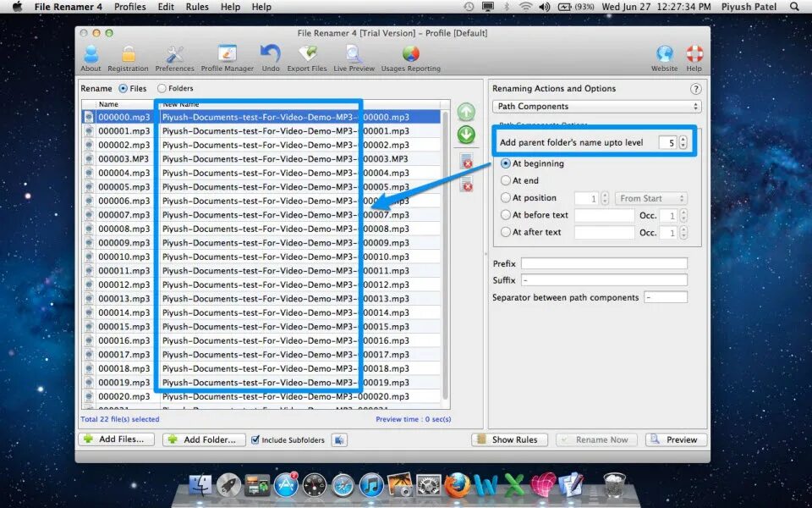Click the Add Files... button

point(117,439)
